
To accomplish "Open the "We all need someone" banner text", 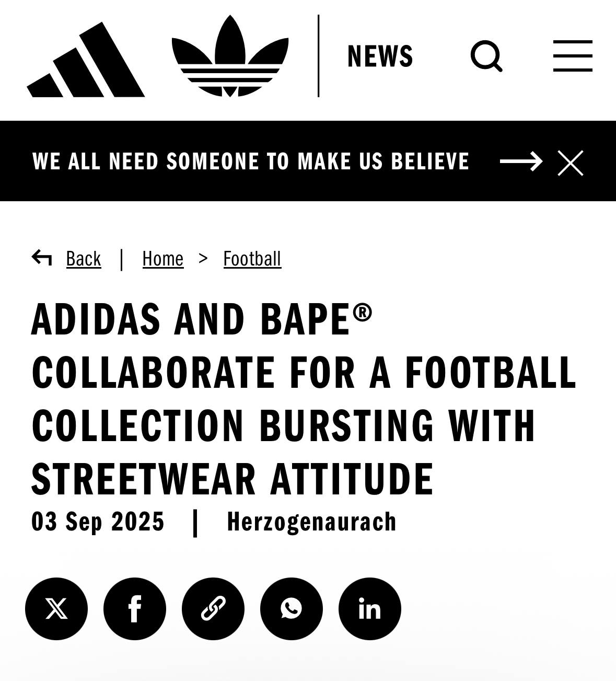I will pyautogui.click(x=251, y=161).
